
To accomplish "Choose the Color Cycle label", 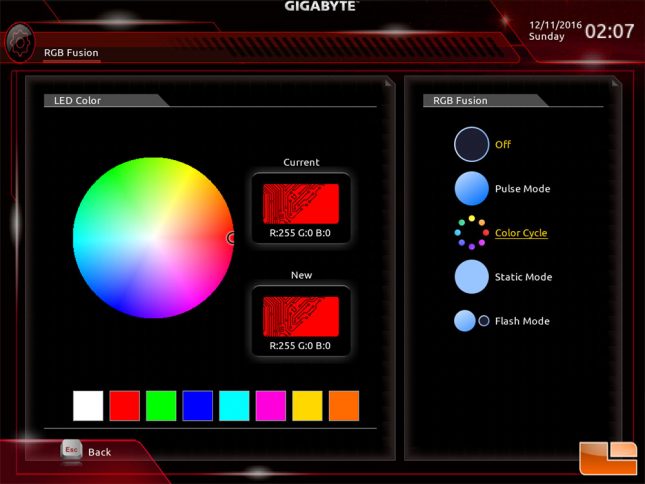I will click(x=521, y=233).
